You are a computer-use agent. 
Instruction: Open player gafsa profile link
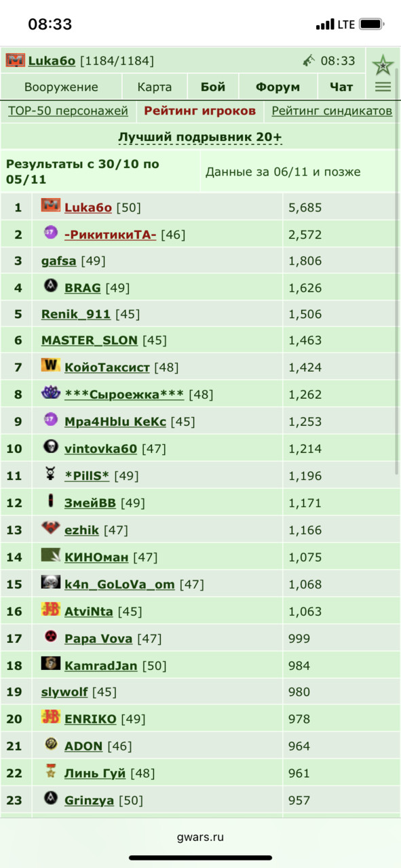pos(59,261)
